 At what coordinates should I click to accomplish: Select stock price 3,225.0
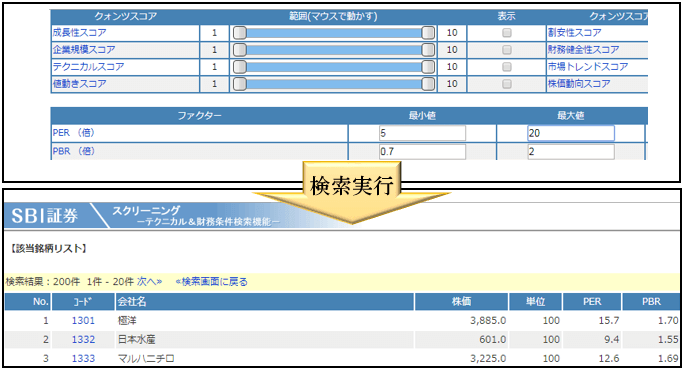point(488,359)
